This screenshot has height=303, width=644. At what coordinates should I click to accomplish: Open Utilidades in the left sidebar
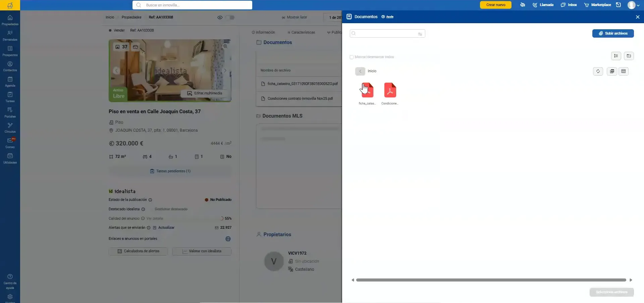pos(10,159)
